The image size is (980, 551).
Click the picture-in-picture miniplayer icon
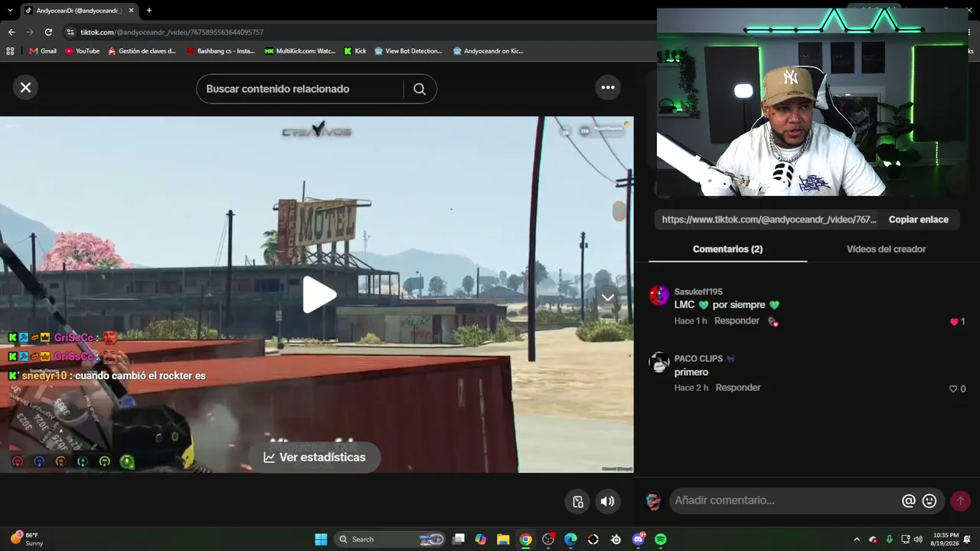pos(578,501)
